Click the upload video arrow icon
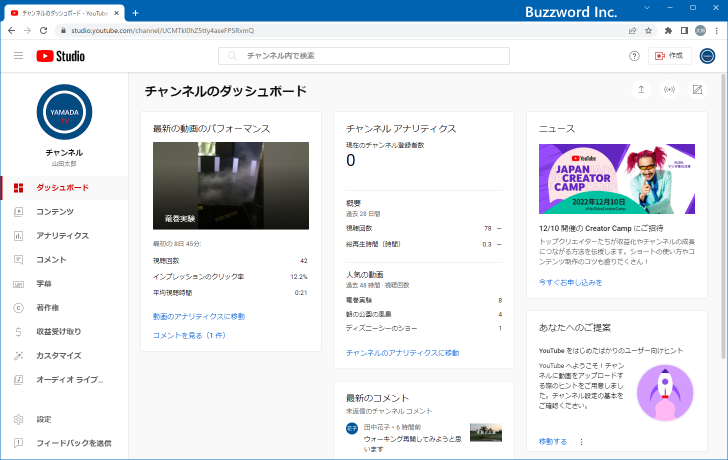This screenshot has height=460, width=728. pos(641,90)
